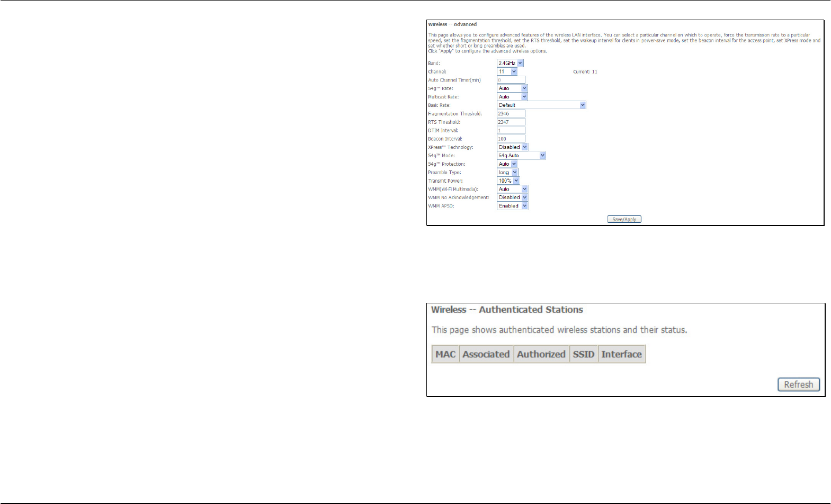Expand the 54g Rate dropdown
The width and height of the screenshot is (831, 504).
click(512, 88)
